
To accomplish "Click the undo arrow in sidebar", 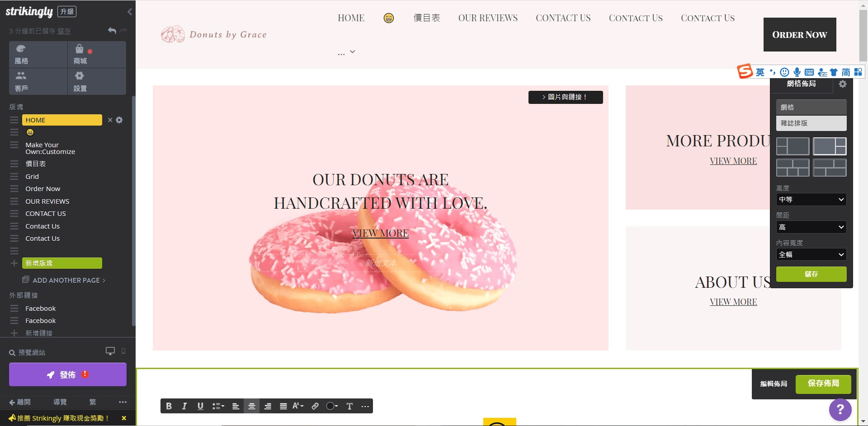I will 112,31.
